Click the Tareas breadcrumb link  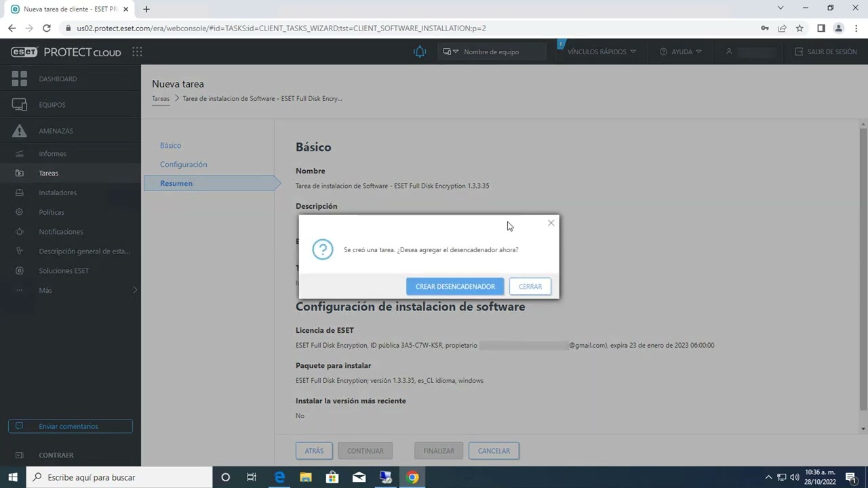(x=161, y=99)
